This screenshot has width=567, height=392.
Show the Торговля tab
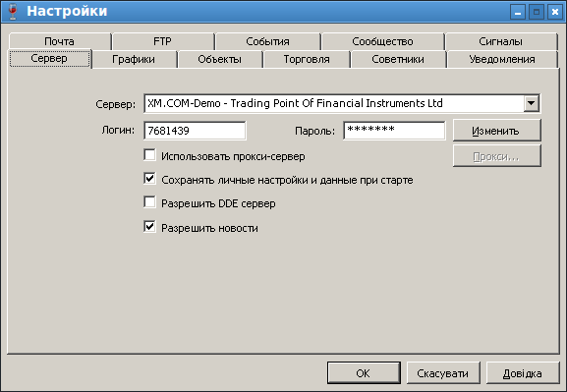(307, 59)
